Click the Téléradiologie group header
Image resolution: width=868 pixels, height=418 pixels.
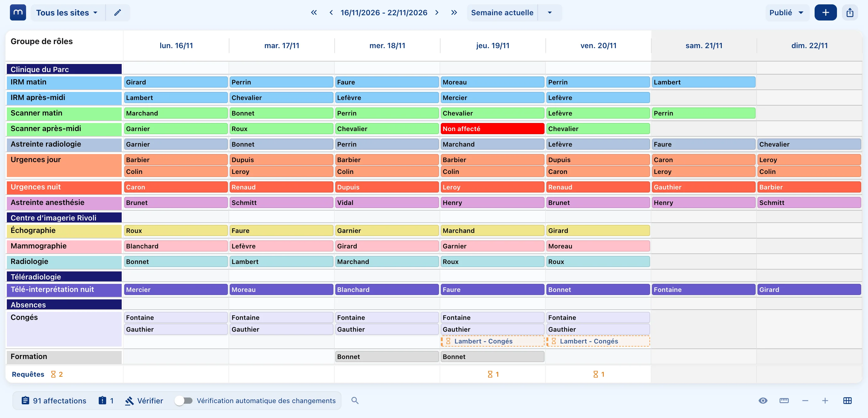(x=64, y=276)
